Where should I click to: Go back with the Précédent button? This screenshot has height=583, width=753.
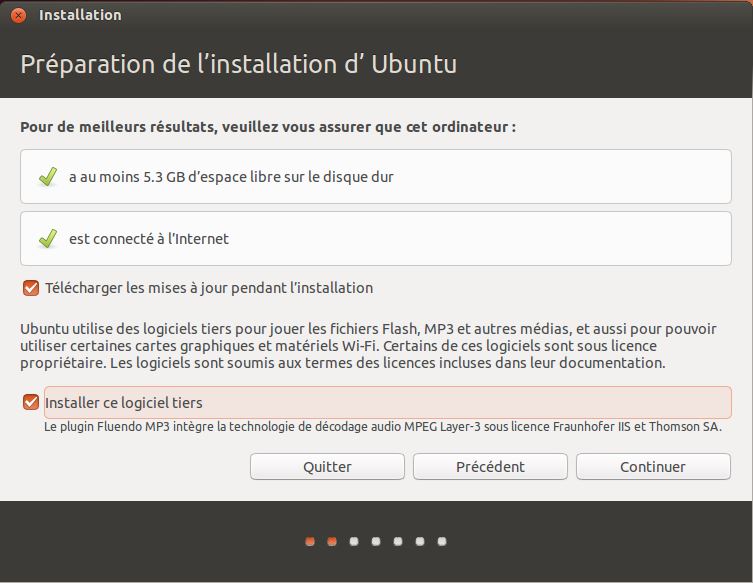pos(490,467)
